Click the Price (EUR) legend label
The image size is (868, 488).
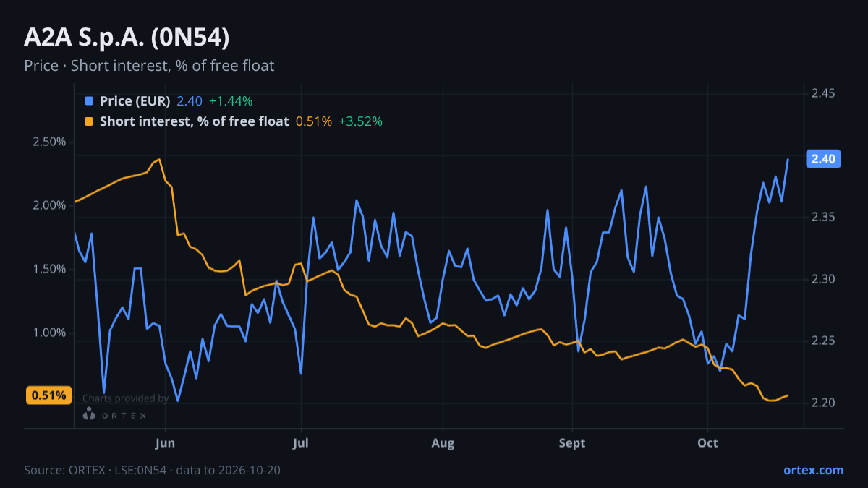(x=135, y=101)
